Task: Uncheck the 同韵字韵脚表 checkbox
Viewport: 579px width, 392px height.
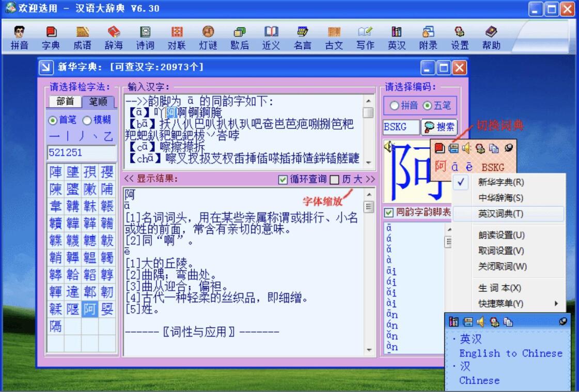Action: 388,212
